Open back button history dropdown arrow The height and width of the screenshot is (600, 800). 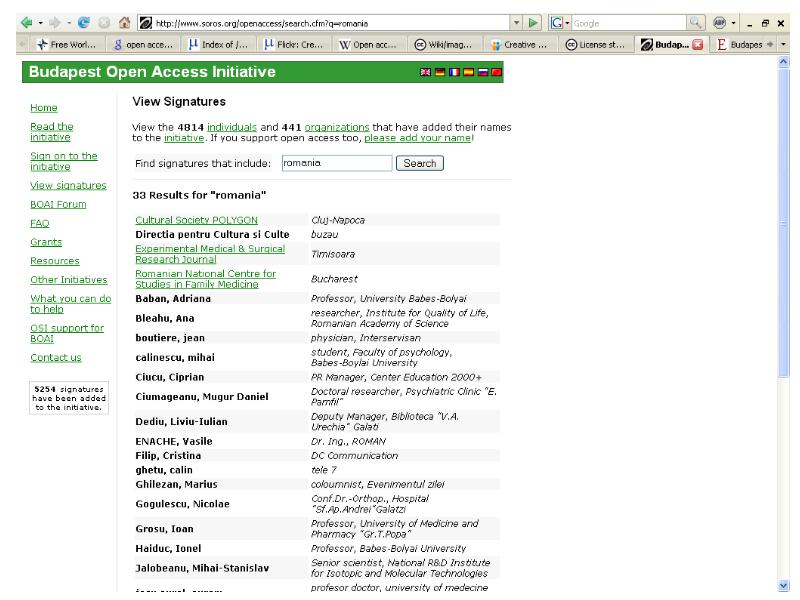click(x=40, y=23)
